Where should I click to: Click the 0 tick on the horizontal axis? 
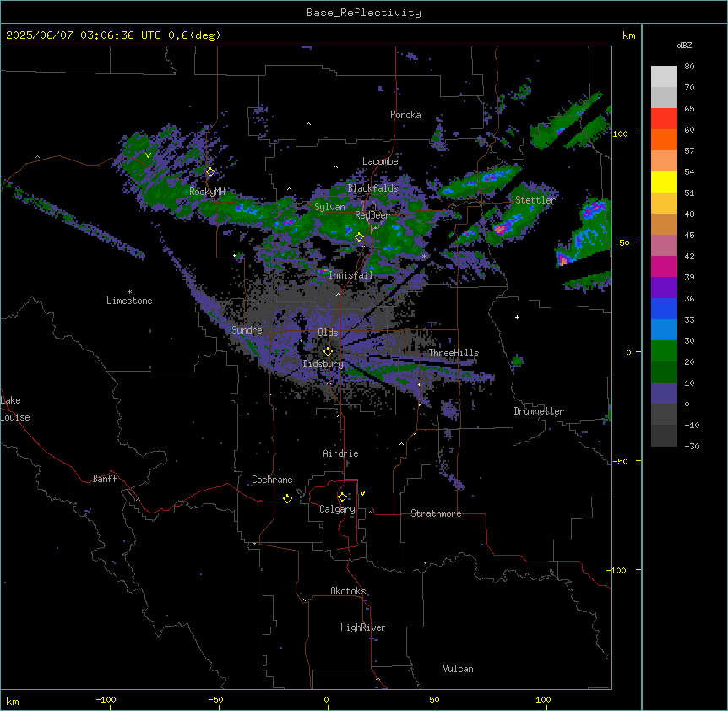[326, 699]
